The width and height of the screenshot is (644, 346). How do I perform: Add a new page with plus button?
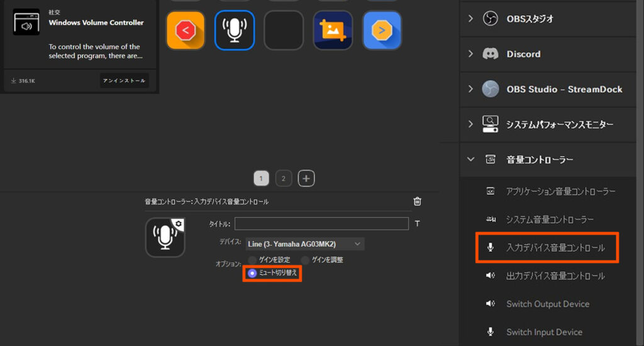[306, 179]
